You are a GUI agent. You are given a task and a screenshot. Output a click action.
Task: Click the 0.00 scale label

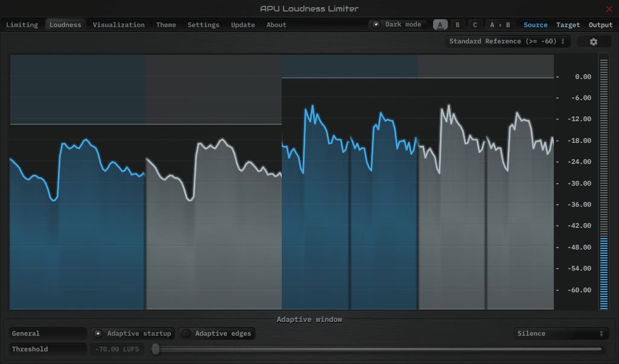point(583,77)
